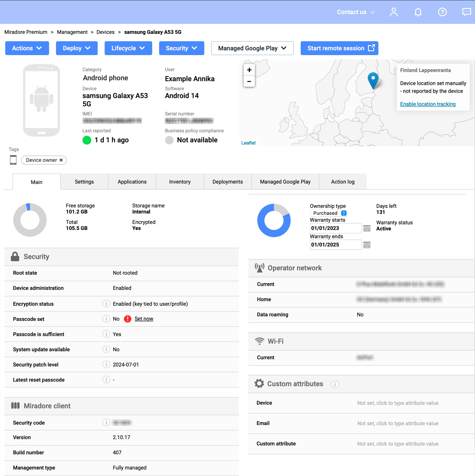The image size is (475, 476).
Task: Switch to the Applications tab
Action: tap(132, 182)
